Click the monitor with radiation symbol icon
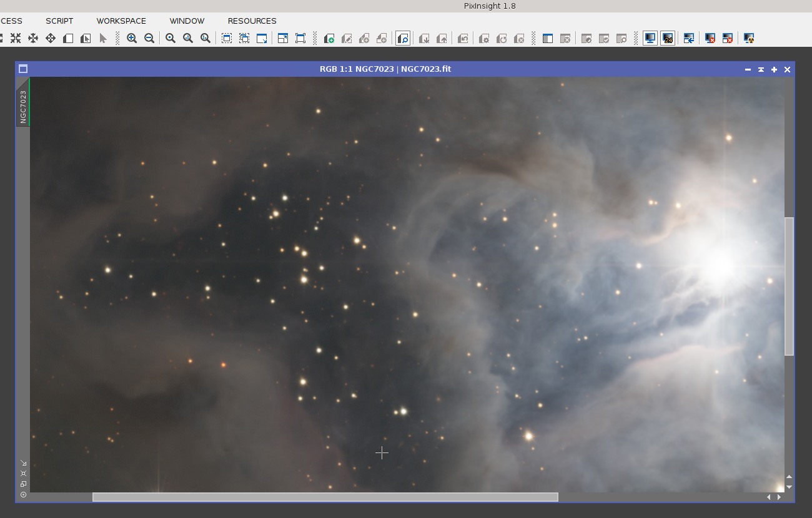This screenshot has height=518, width=812. 749,38
